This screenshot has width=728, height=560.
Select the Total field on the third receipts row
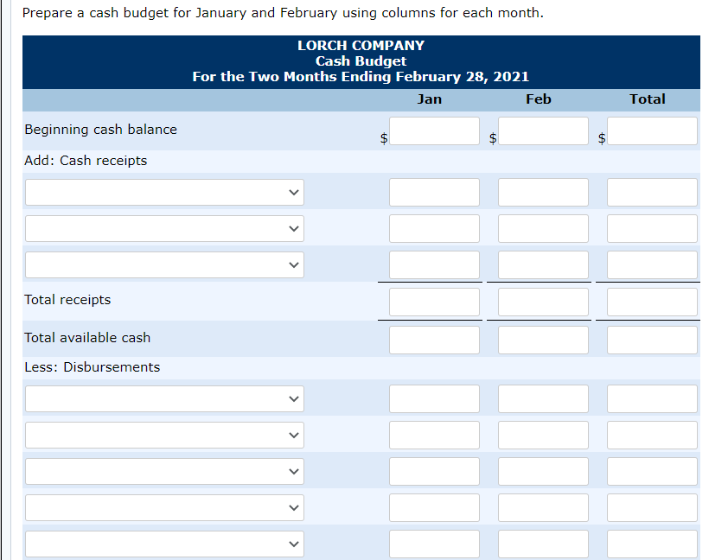pos(652,264)
